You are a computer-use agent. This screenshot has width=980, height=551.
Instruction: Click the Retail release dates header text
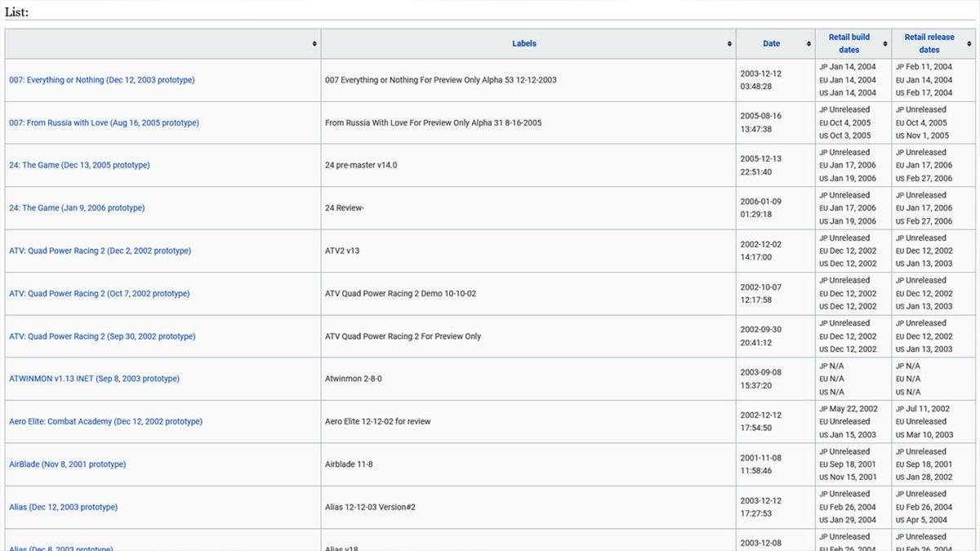pos(929,43)
